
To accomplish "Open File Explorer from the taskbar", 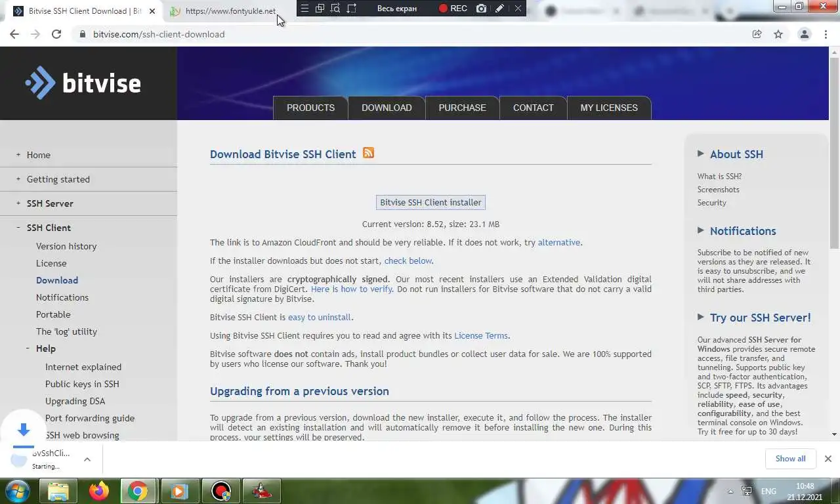I will pyautogui.click(x=59, y=491).
